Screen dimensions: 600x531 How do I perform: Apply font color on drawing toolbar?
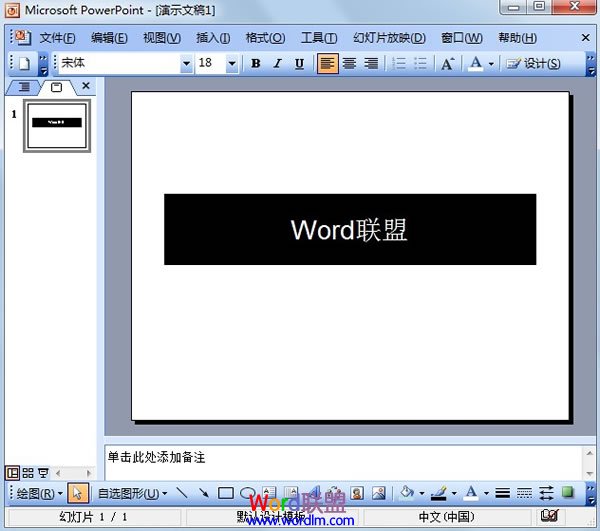[x=471, y=493]
